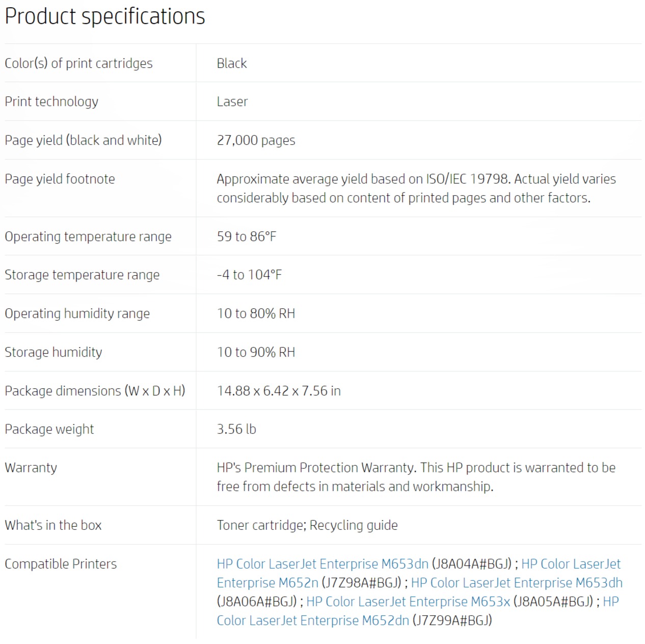Screen dimensions: 645x644
Task: Click the 10 to 90% RH storage humidity
Action: tap(256, 352)
